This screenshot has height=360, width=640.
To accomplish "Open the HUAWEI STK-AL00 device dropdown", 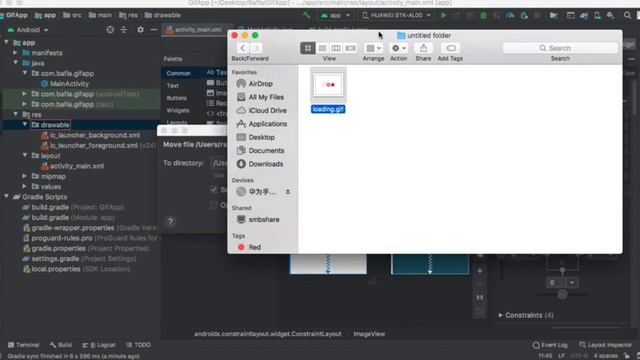I will (x=397, y=16).
